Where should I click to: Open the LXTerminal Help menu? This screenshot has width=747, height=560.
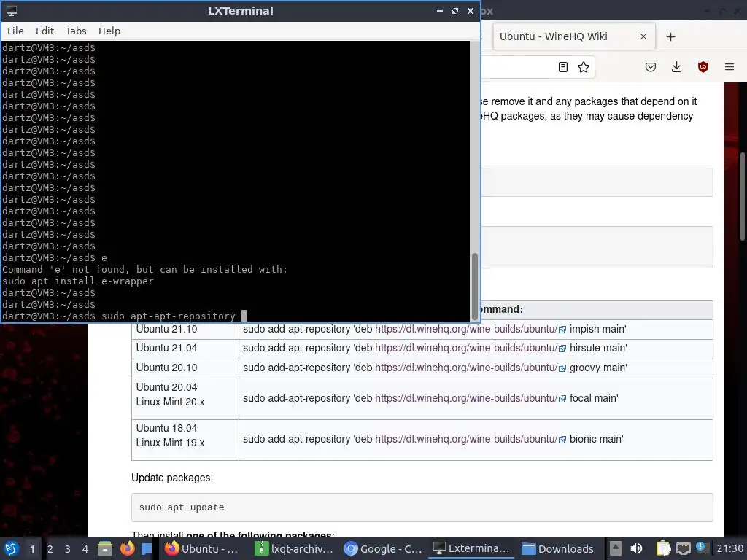click(109, 31)
